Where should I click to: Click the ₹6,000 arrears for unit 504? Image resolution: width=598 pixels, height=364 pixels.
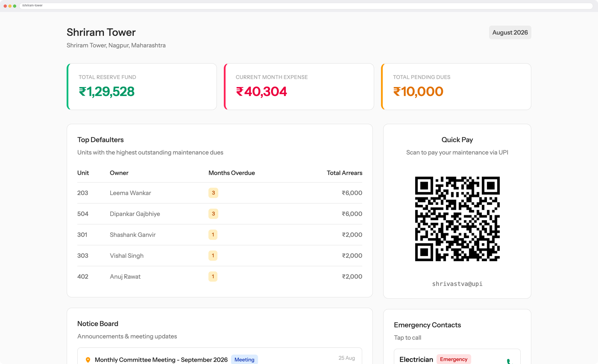coord(352,214)
